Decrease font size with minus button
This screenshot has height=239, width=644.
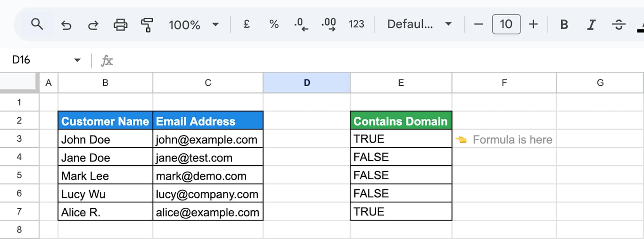[x=479, y=24]
